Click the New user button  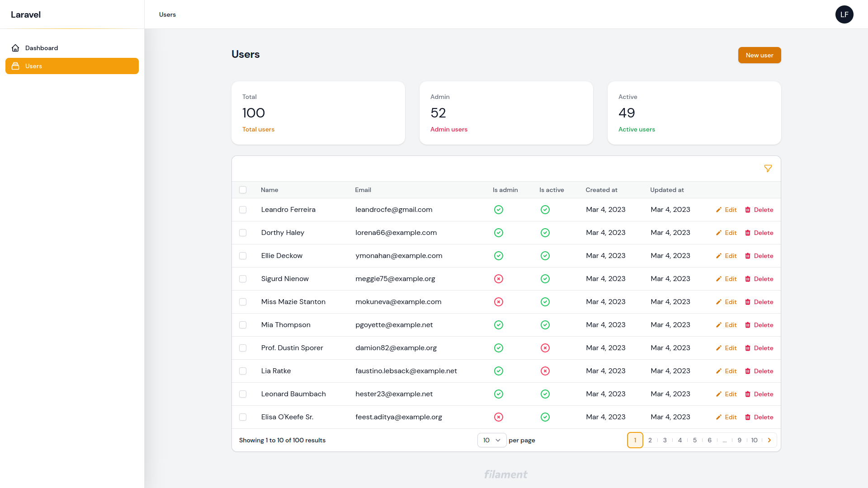coord(759,55)
